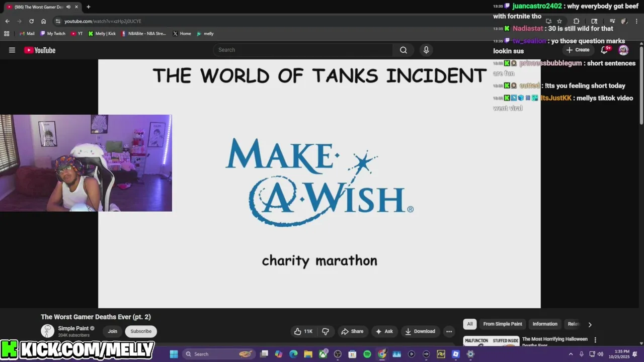This screenshot has width=644, height=362.
Task: Click the Ask button under the video
Action: click(384, 331)
